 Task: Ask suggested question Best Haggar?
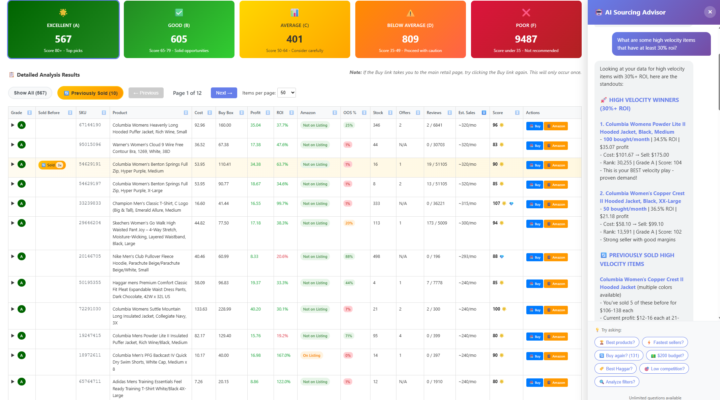point(615,368)
